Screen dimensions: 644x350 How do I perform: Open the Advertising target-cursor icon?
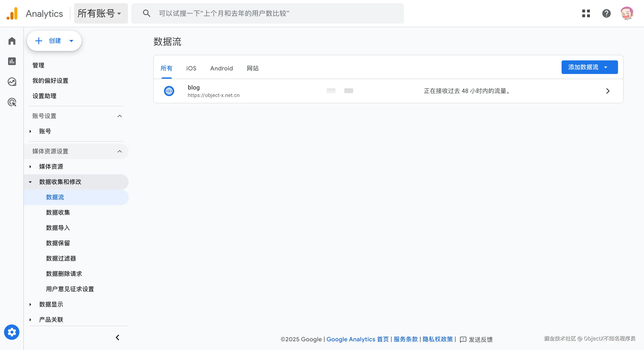click(12, 102)
